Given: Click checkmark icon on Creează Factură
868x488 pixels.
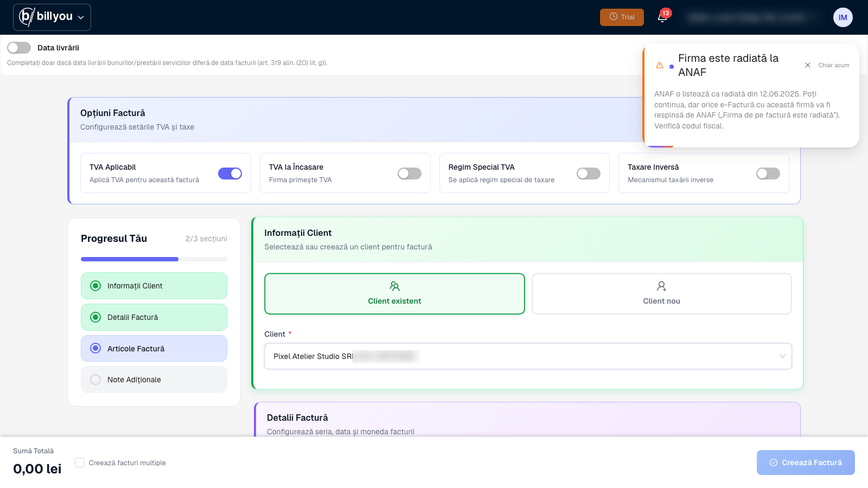Looking at the screenshot, I should (774, 463).
